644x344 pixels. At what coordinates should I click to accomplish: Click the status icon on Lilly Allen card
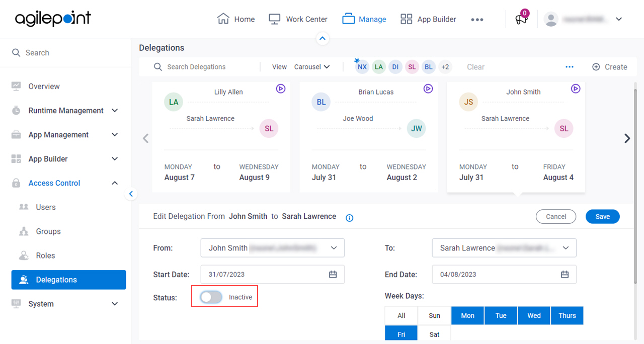pyautogui.click(x=281, y=89)
